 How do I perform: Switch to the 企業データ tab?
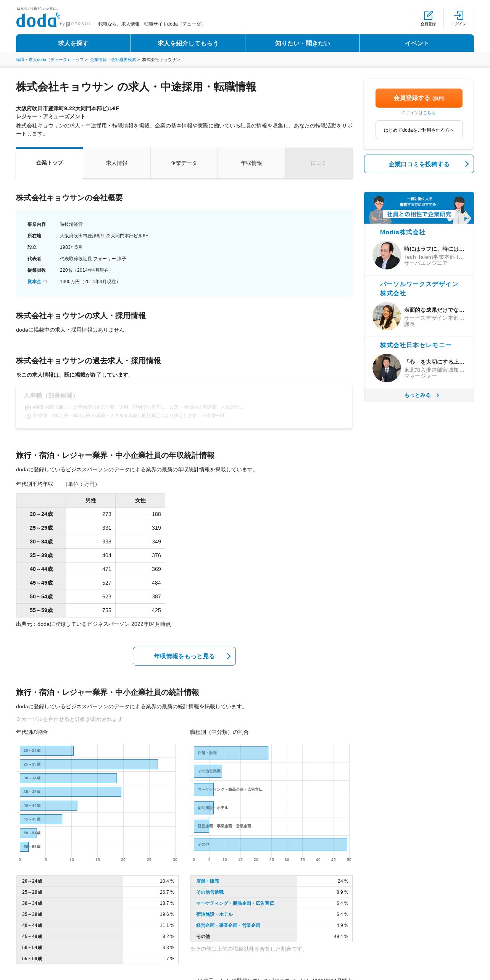[184, 163]
